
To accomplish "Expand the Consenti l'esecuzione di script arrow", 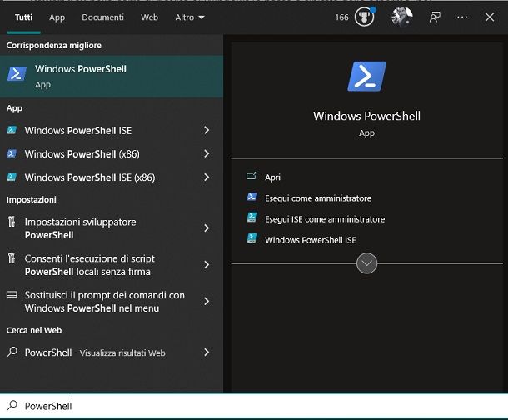I will point(207,265).
